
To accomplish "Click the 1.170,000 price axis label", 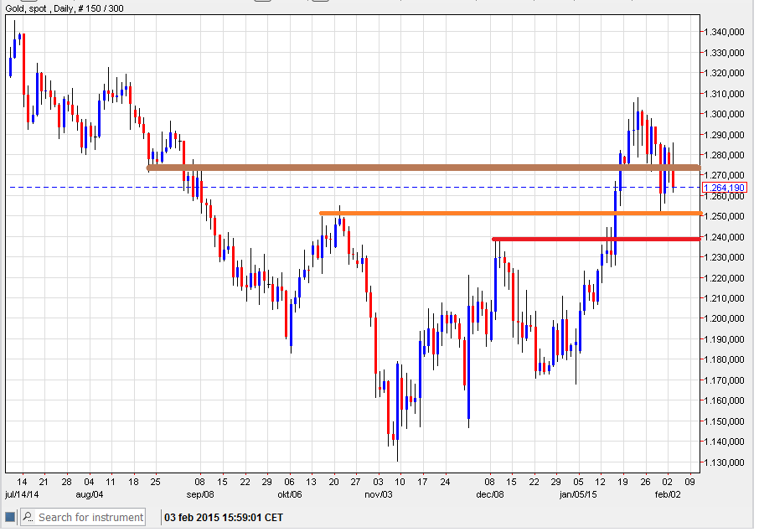I will coord(724,380).
